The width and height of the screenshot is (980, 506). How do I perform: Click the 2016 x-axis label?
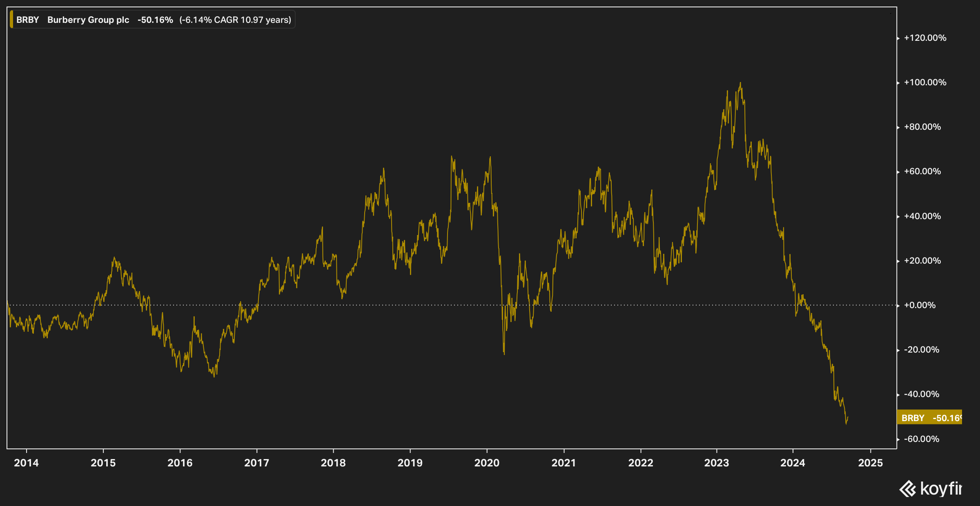pyautogui.click(x=180, y=463)
